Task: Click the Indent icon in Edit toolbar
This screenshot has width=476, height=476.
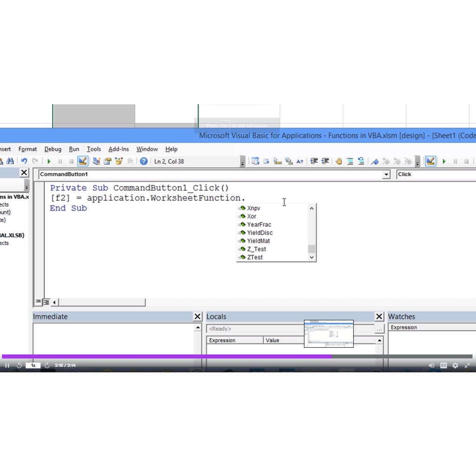Action: 314,161
